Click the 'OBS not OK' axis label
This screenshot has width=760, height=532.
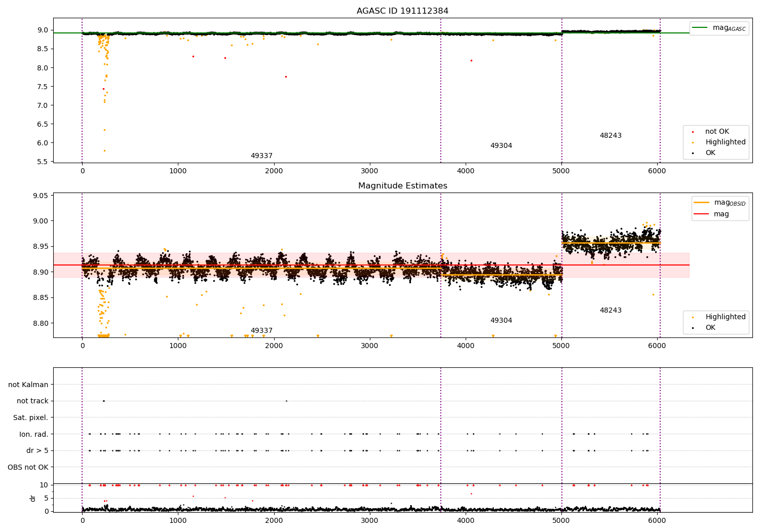[28, 467]
